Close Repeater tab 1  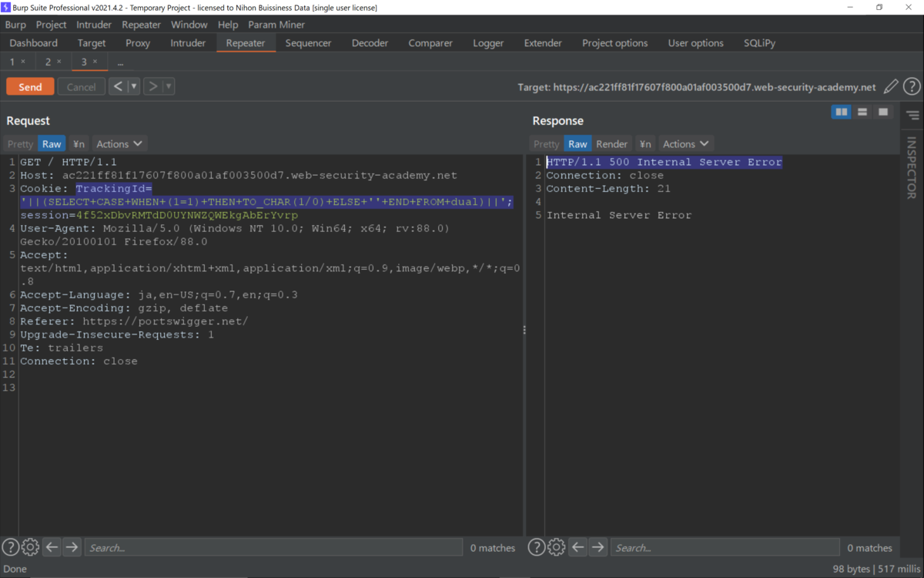[x=23, y=62]
